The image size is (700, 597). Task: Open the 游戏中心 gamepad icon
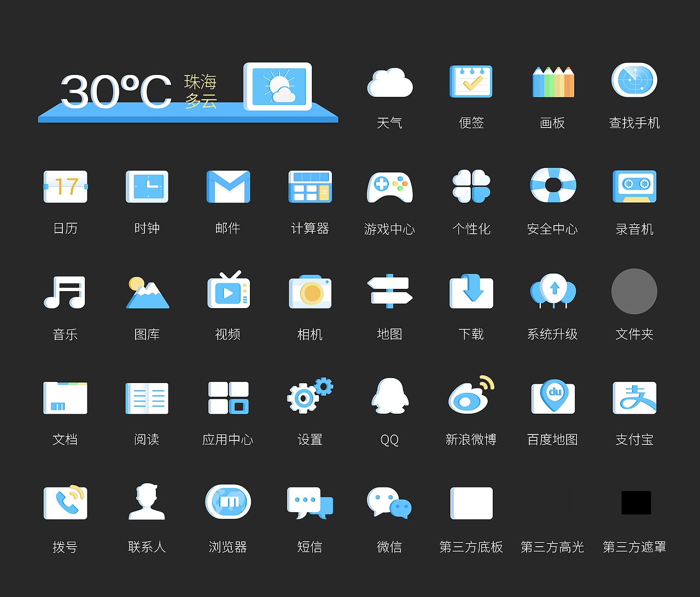390,188
